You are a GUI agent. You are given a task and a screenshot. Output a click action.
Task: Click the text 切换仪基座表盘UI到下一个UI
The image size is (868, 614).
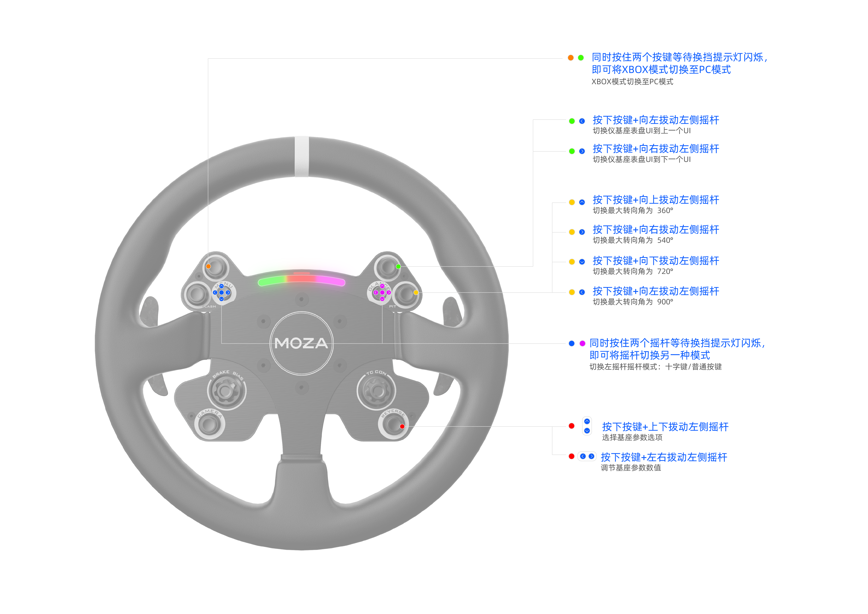[642, 160]
